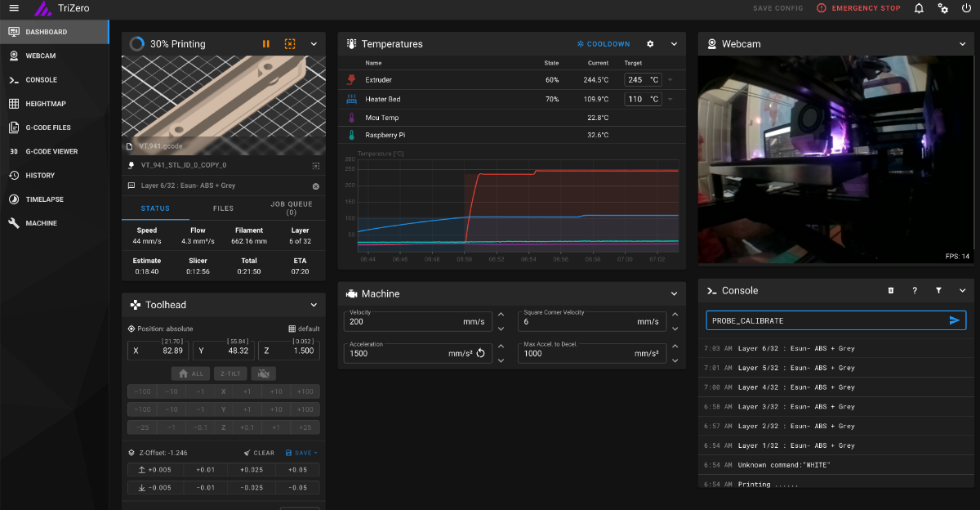This screenshot has height=510, width=980.
Task: Pause the current print
Action: tap(266, 44)
